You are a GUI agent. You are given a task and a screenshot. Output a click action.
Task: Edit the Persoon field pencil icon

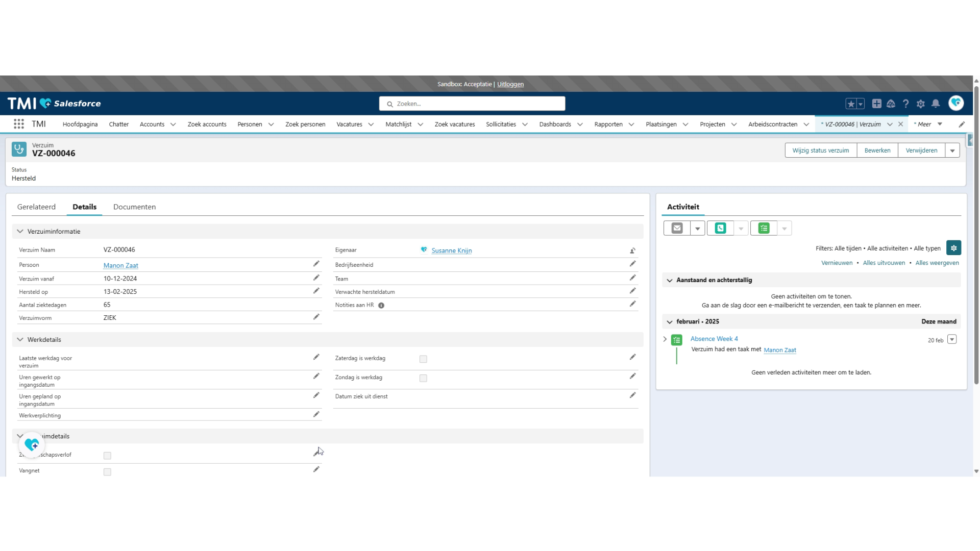pyautogui.click(x=316, y=264)
